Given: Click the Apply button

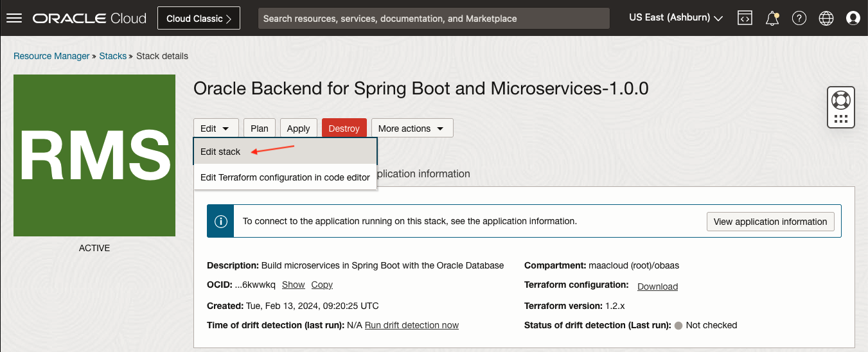Looking at the screenshot, I should click(x=298, y=128).
